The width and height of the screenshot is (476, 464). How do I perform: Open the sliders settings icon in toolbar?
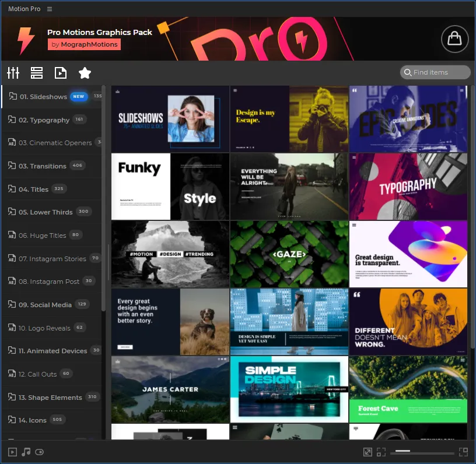(x=13, y=73)
